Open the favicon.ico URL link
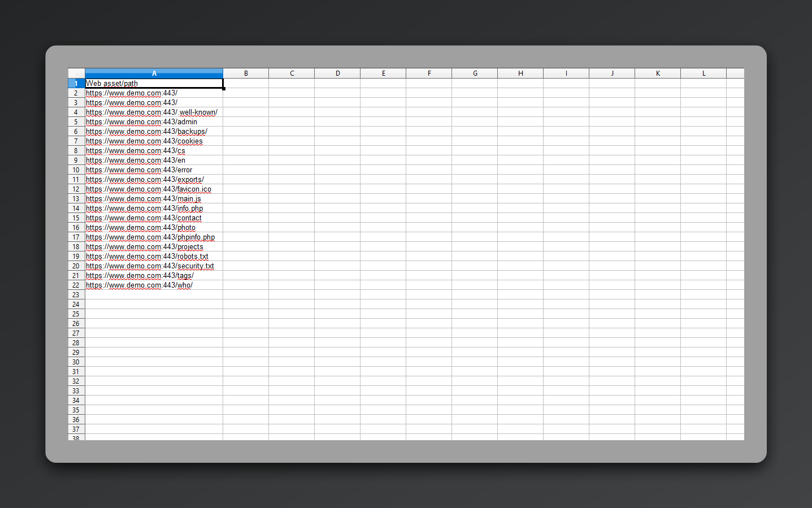This screenshot has width=812, height=508. coord(148,189)
